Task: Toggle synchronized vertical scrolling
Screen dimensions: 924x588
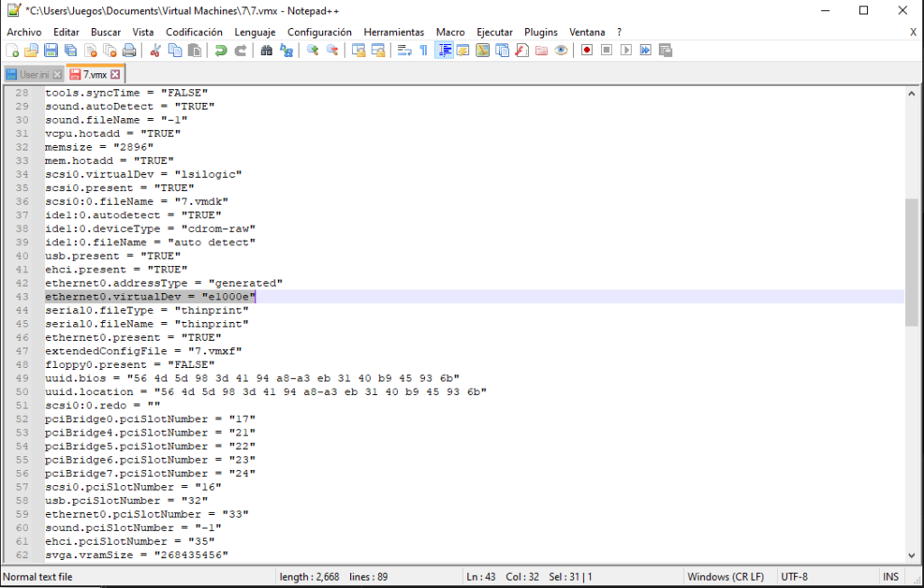Action: click(x=358, y=51)
